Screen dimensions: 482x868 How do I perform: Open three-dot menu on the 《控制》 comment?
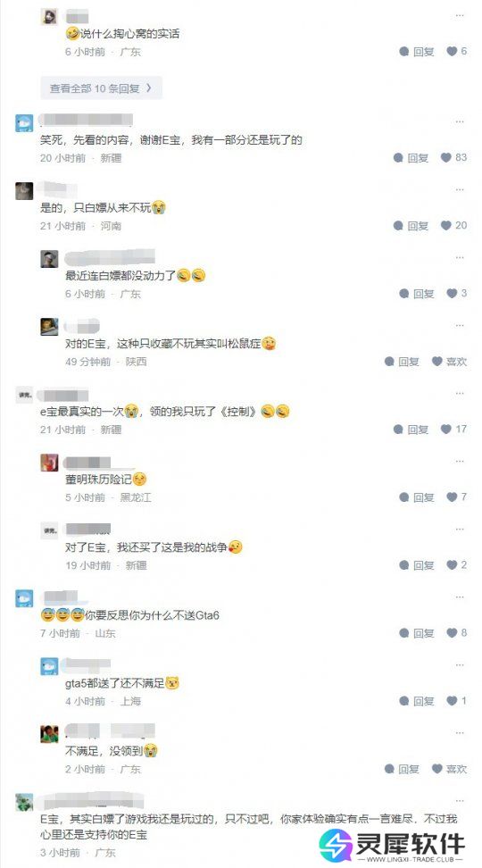click(460, 393)
